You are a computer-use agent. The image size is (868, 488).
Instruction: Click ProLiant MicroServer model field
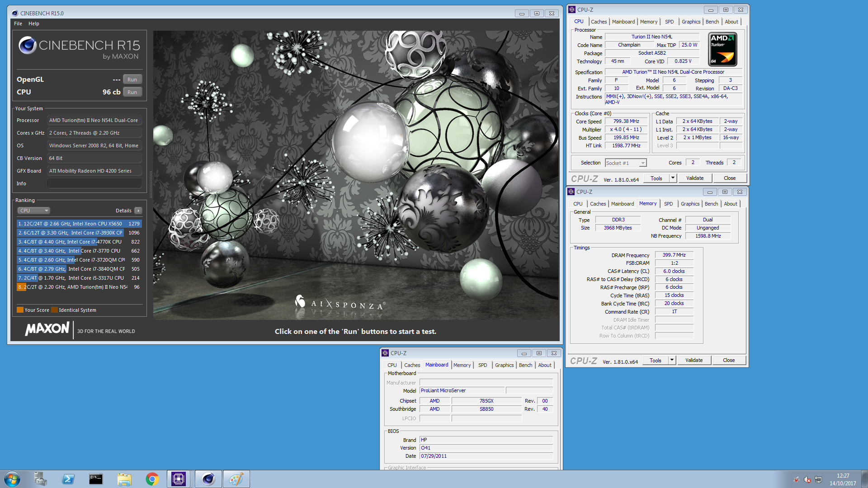coord(462,390)
